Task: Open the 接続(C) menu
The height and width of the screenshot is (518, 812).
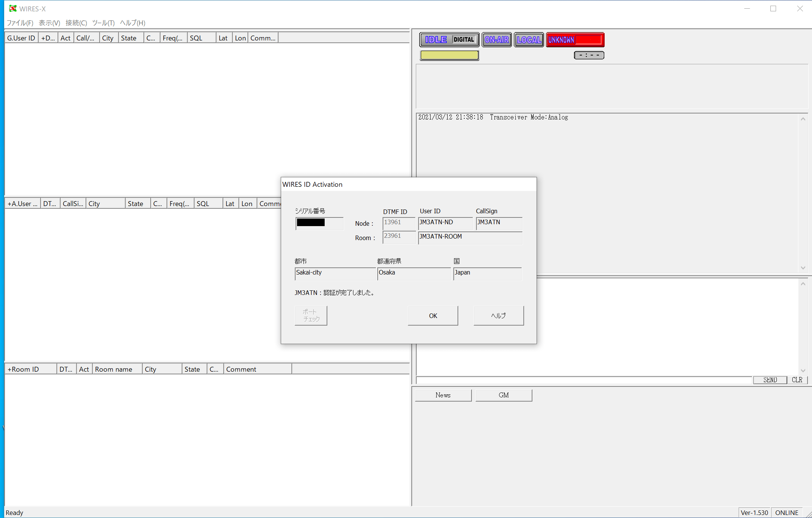Action: click(x=76, y=23)
